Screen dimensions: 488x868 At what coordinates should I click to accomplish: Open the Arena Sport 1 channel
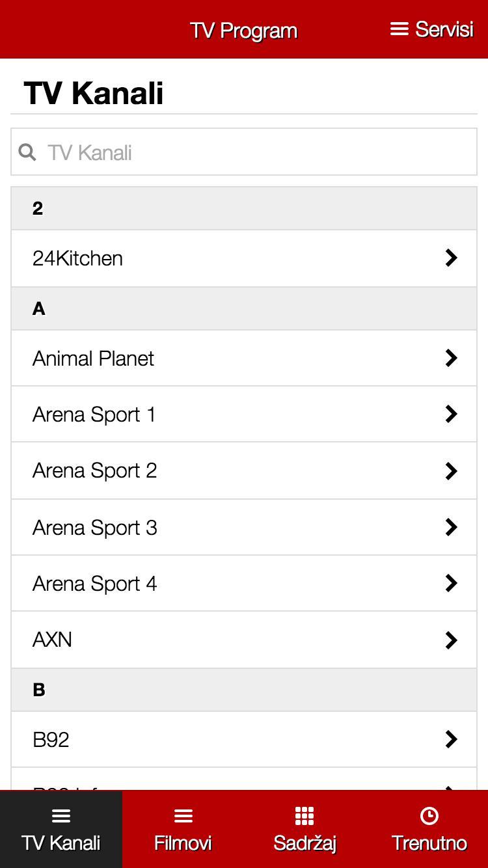(x=95, y=414)
